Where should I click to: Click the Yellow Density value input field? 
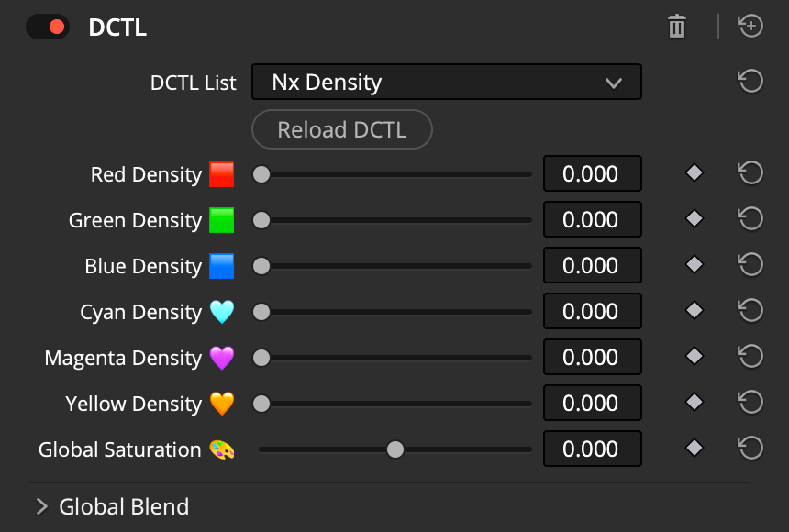(592, 403)
